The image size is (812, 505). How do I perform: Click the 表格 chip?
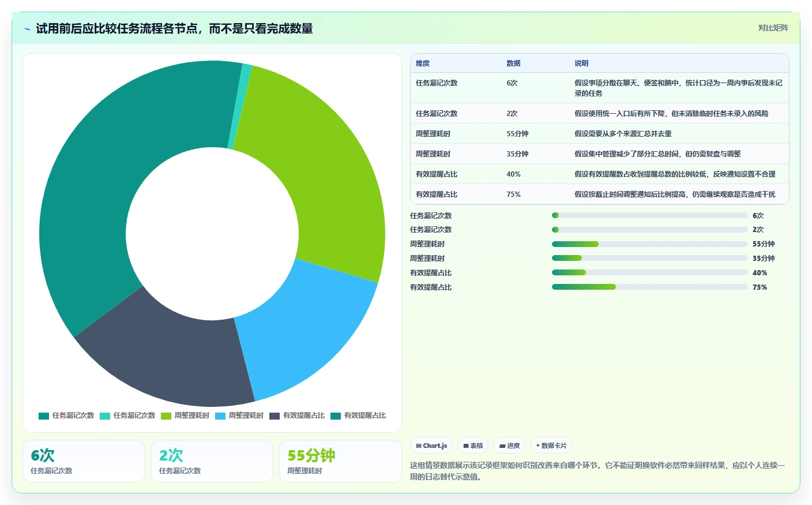click(473, 446)
